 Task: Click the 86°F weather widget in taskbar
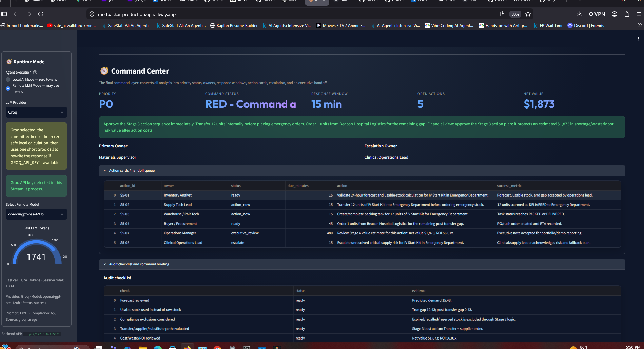click(580, 347)
